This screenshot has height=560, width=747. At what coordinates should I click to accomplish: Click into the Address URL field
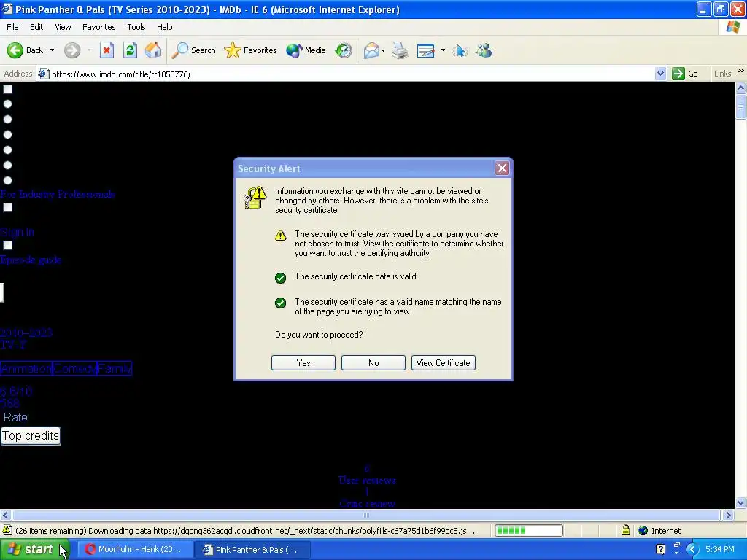pos(352,74)
